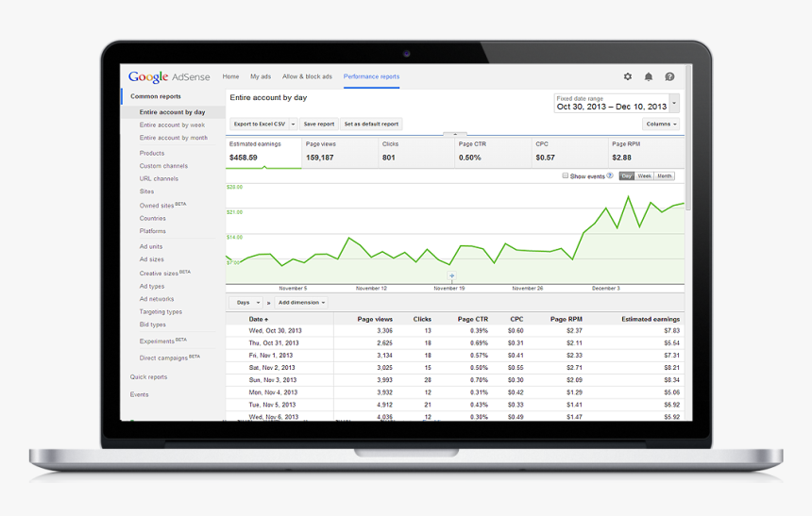Open the help question mark icon
812x516 pixels.
669,76
